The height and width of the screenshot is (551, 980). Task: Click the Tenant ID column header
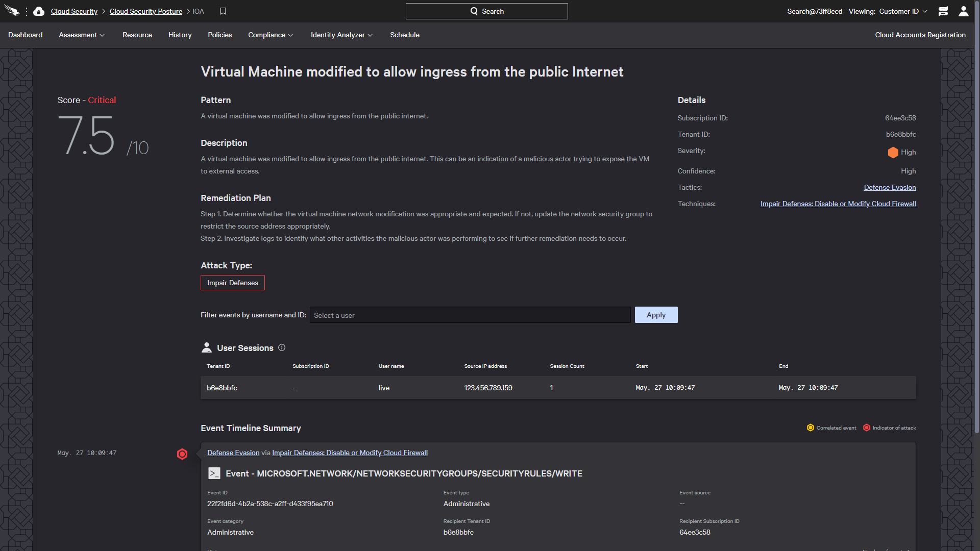pyautogui.click(x=218, y=366)
